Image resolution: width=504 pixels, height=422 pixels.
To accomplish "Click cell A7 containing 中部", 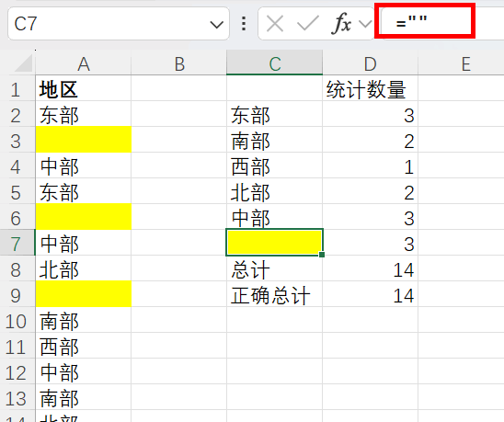I will pyautogui.click(x=84, y=243).
